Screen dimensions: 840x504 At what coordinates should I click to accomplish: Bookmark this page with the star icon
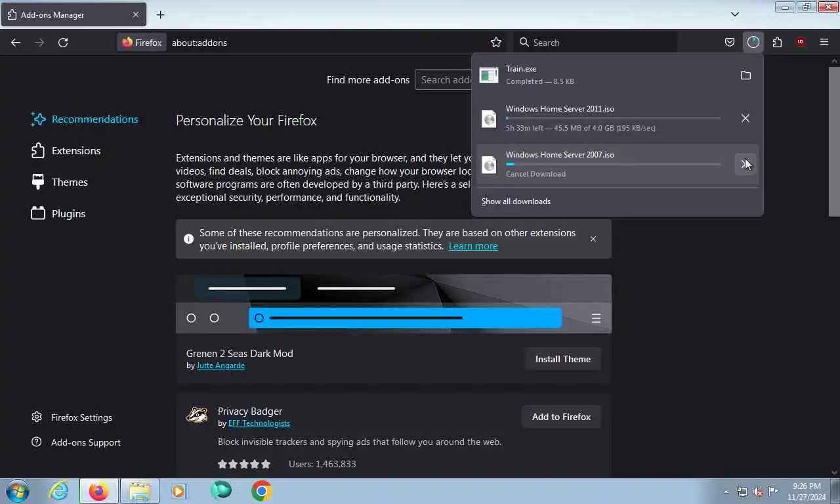496,42
